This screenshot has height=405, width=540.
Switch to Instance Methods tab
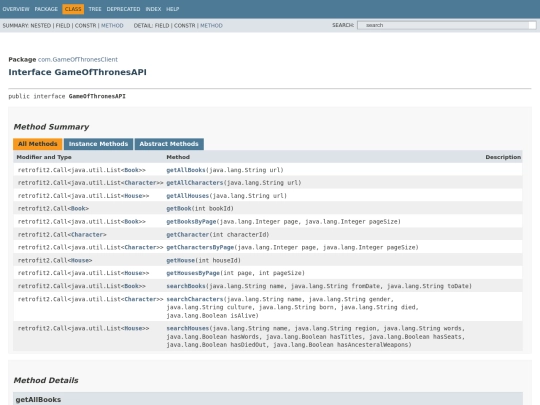pos(98,144)
